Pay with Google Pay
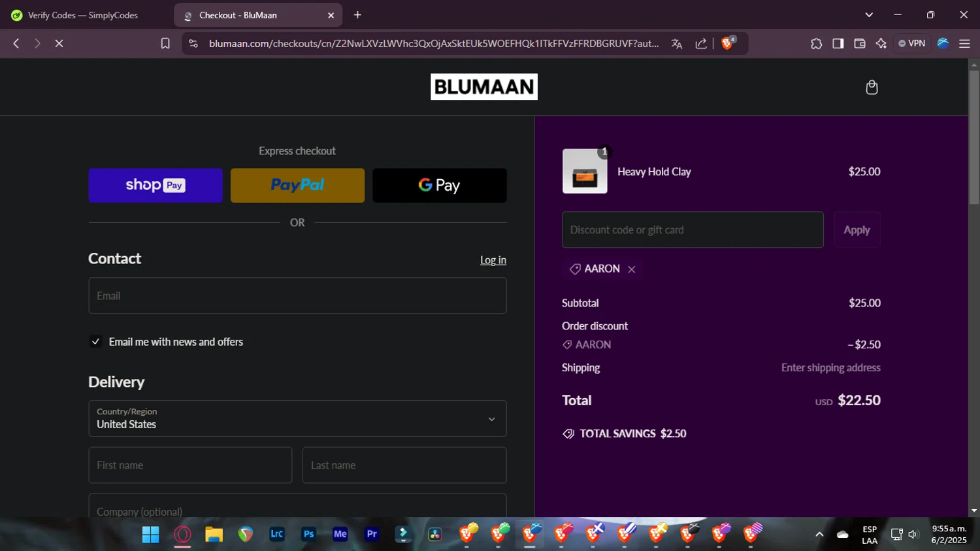 tap(440, 186)
